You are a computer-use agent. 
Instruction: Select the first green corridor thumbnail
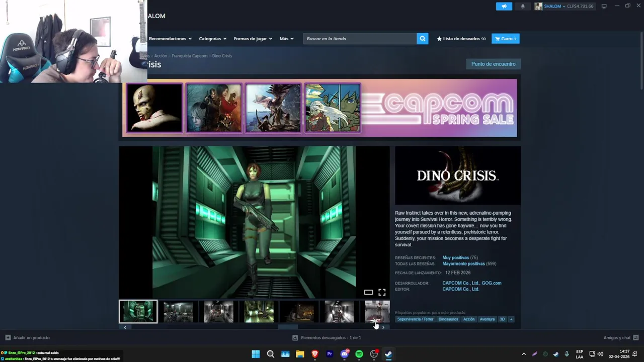[138, 312]
